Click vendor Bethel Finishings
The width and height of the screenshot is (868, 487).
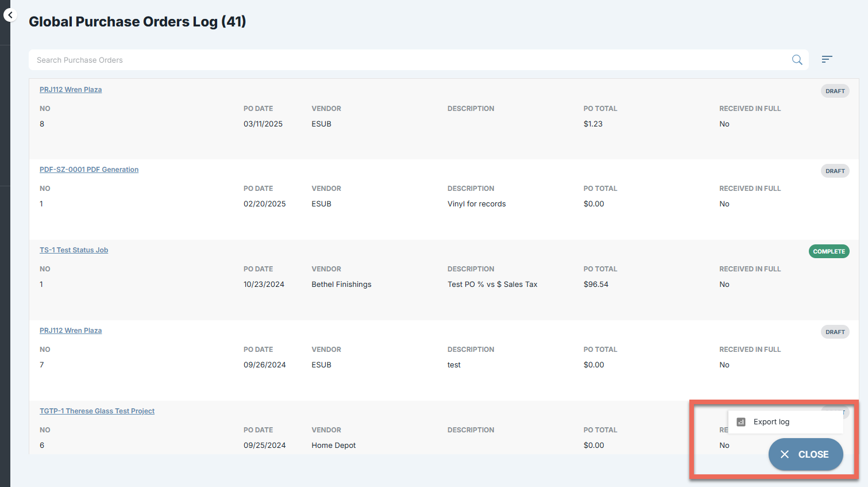(x=342, y=284)
